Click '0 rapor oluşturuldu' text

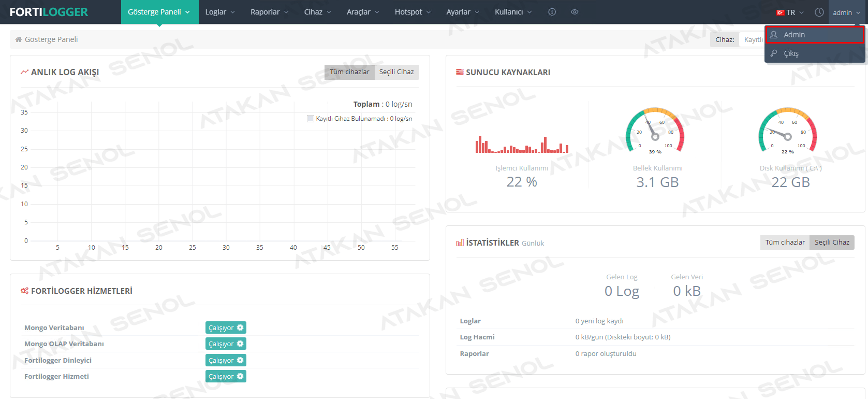pyautogui.click(x=606, y=353)
